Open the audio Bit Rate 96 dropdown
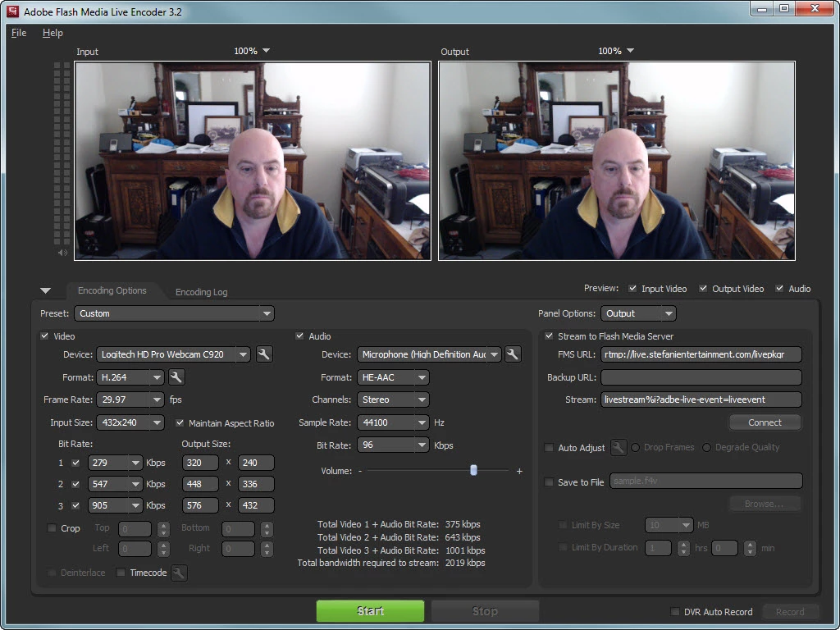This screenshot has height=630, width=840. tap(393, 445)
